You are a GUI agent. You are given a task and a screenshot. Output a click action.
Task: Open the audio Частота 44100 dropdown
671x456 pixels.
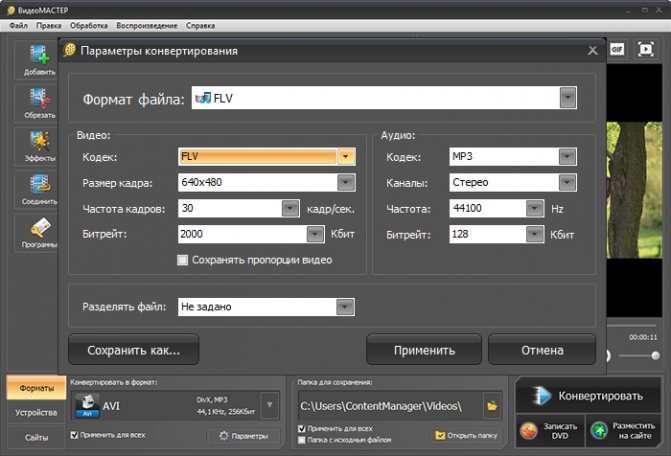tap(535, 208)
